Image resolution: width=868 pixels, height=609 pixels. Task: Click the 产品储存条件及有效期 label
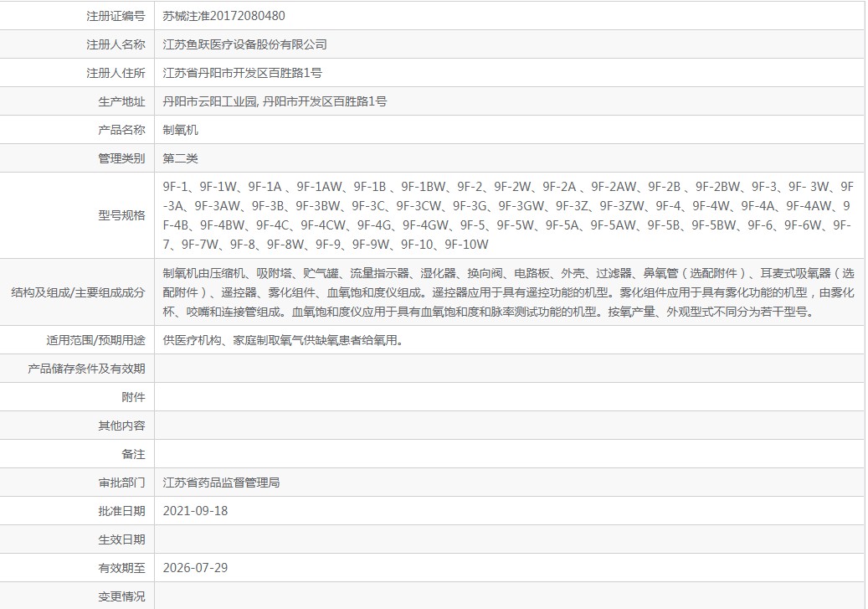(86, 369)
